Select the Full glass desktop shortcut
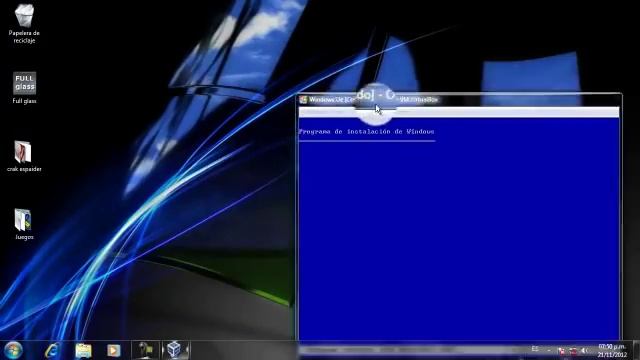 tap(24, 88)
